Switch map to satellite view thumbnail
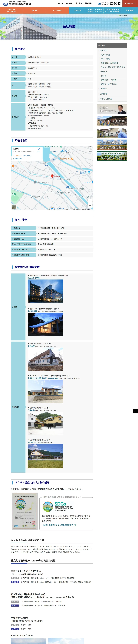138x644 pixels. point(14,207)
